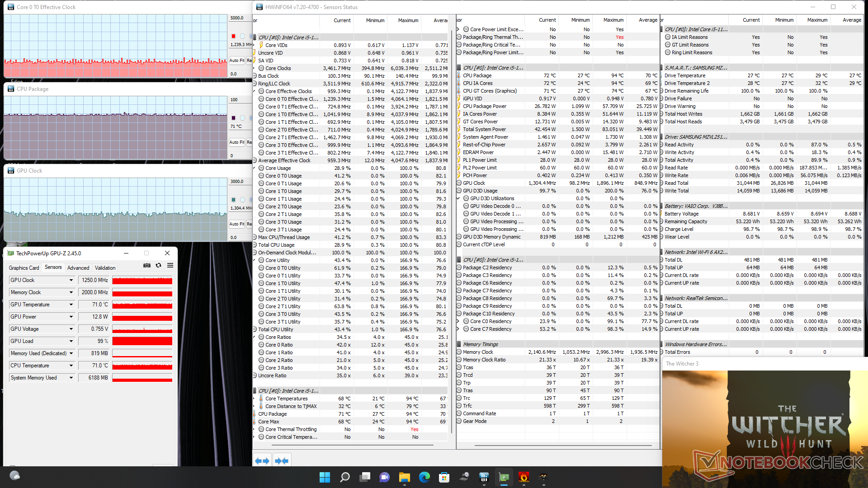This screenshot has width=868, height=488.
Task: Click GPU-Z refresh icon
Action: click(x=159, y=266)
